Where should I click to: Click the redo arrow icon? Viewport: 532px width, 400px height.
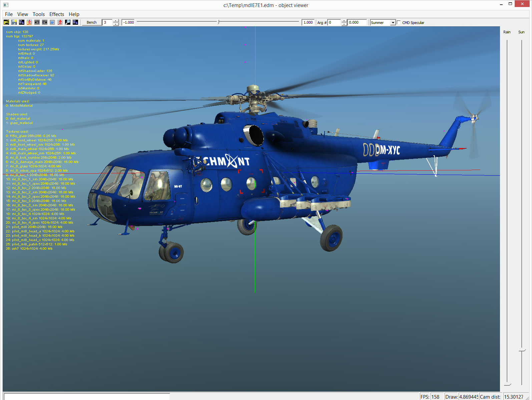coord(45,22)
